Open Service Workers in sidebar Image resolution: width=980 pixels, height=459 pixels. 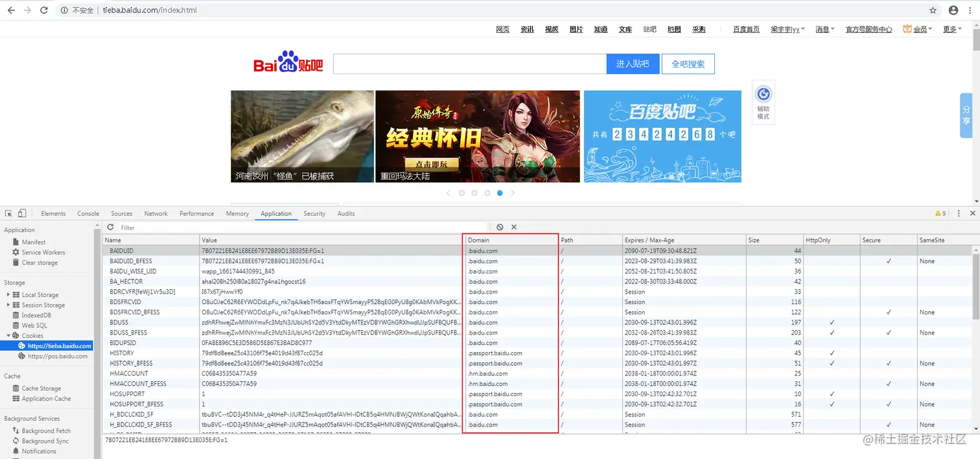pyautogui.click(x=43, y=252)
